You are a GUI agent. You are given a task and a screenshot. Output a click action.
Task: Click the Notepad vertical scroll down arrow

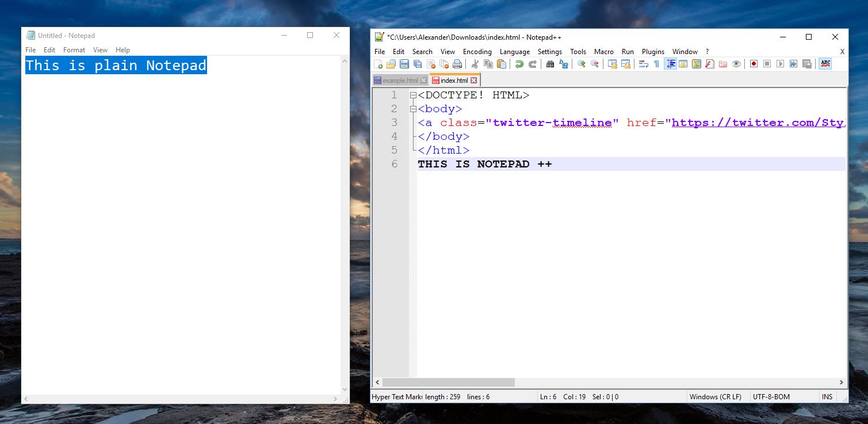[x=345, y=389]
